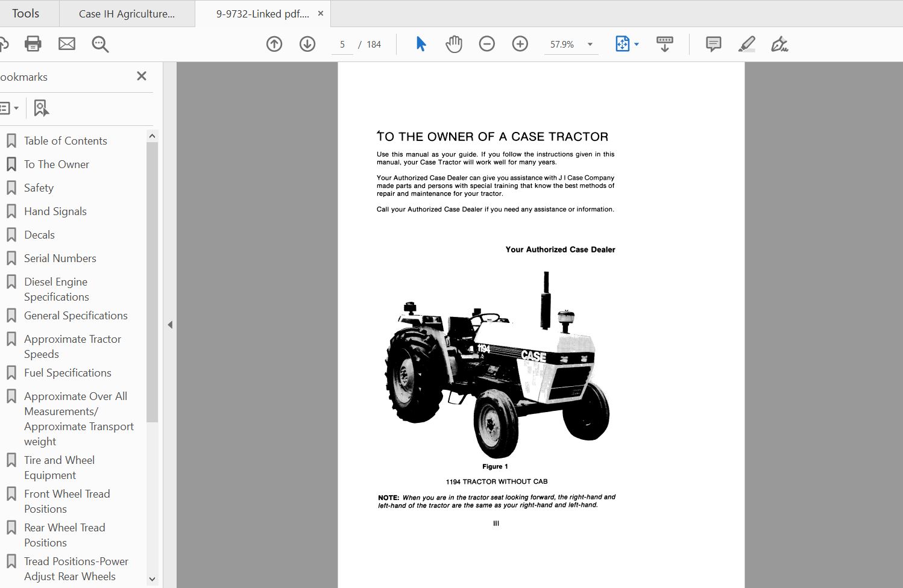Select the Hand tool for panning
The image size is (903, 588).
click(x=453, y=43)
